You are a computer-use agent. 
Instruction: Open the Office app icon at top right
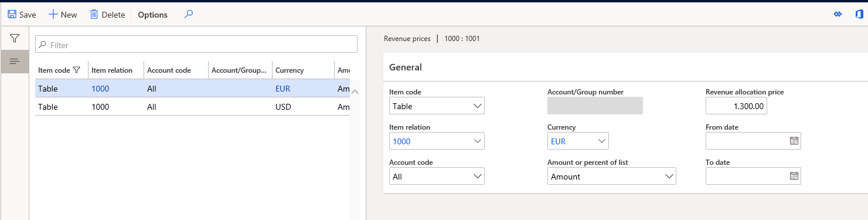[x=859, y=15]
